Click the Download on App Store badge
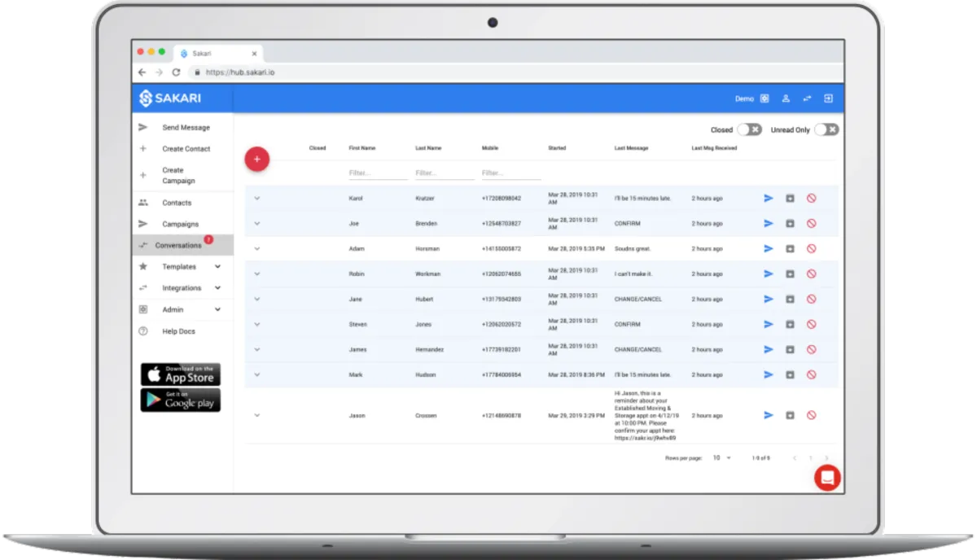977x560 pixels. [x=181, y=374]
